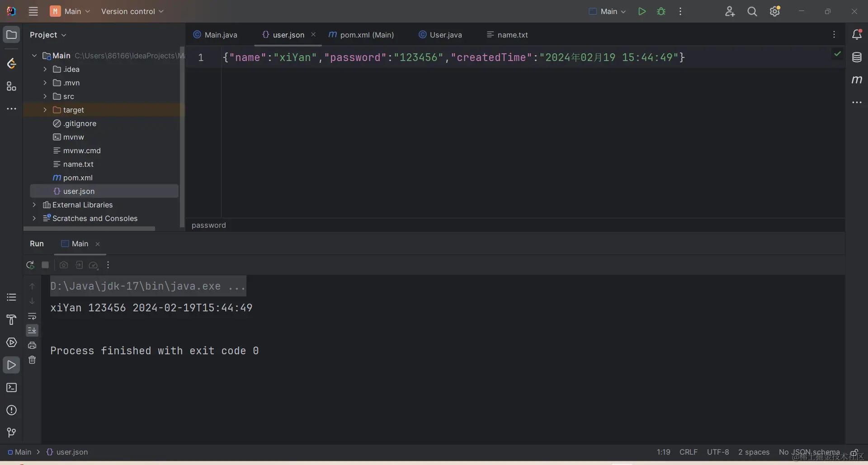Click user.json breadcrumb in status bar

67,452
